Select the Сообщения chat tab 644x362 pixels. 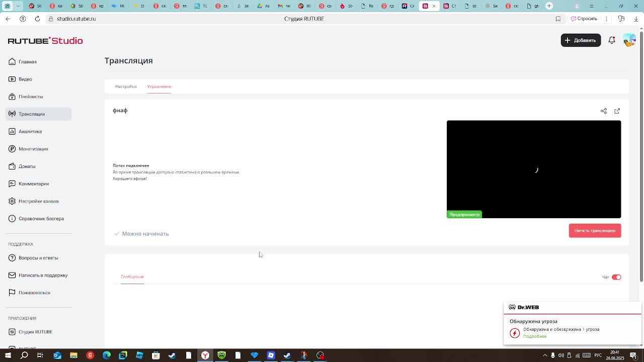[132, 277]
